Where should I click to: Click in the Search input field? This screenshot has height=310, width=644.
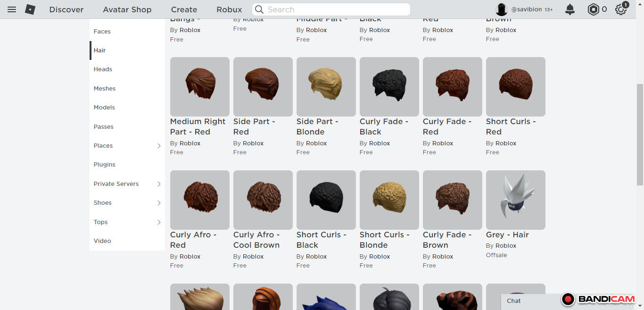pos(336,9)
